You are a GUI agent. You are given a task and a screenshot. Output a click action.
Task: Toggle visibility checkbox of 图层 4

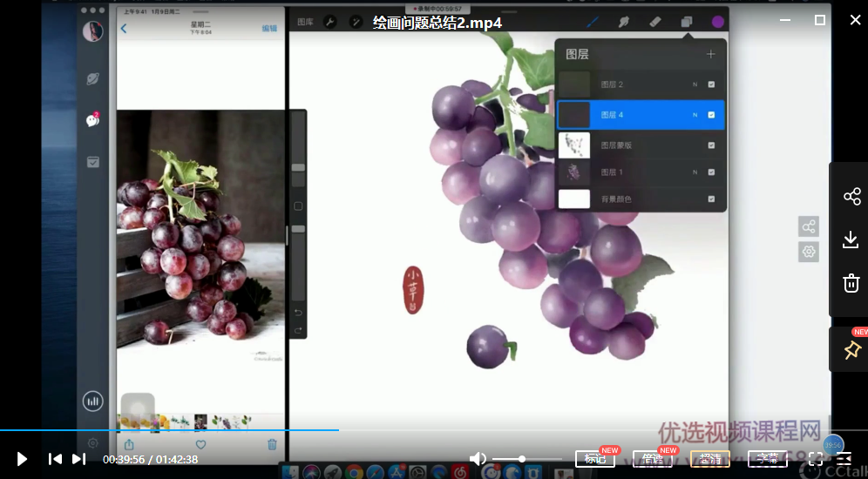coord(711,115)
